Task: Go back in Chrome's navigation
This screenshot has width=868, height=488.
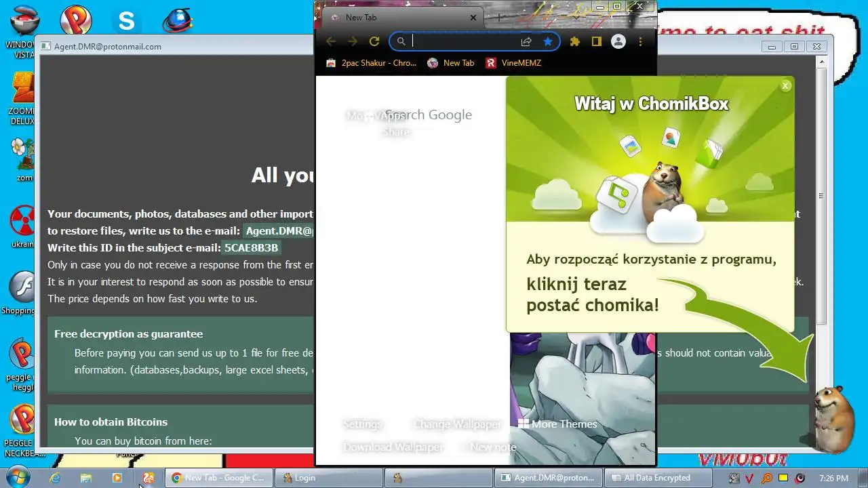Action: pyautogui.click(x=331, y=41)
